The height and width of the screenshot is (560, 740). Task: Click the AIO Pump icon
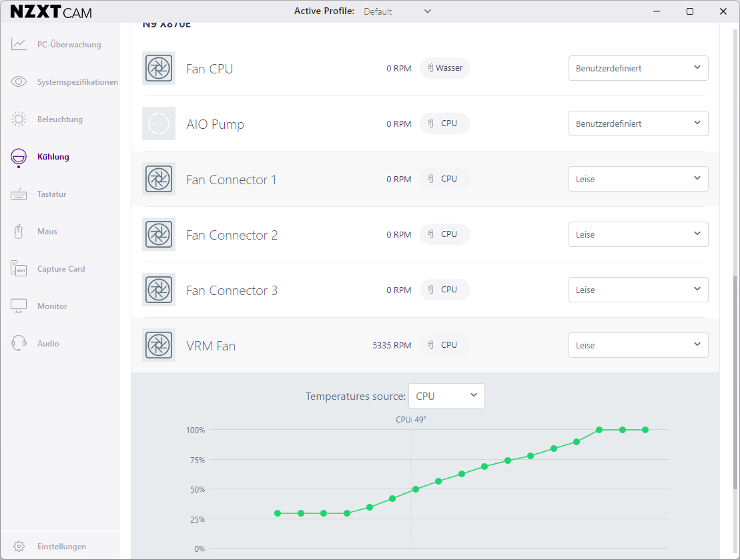[x=159, y=123]
